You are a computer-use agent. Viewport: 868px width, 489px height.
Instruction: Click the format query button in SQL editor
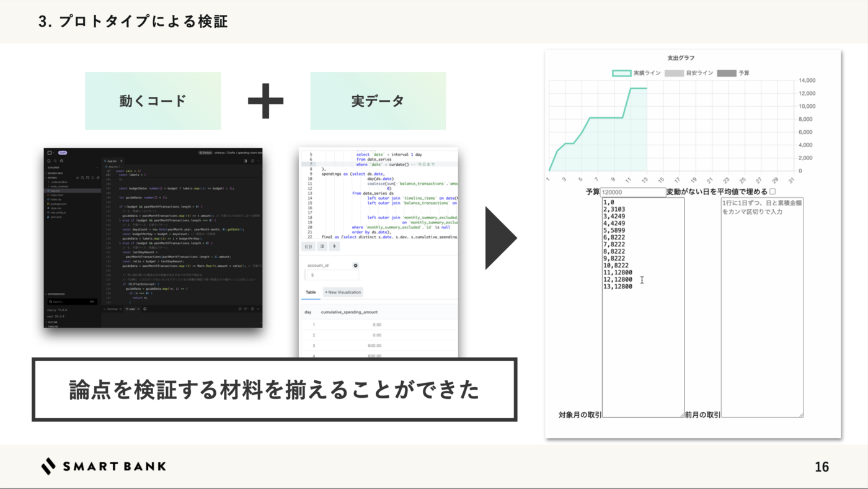click(x=322, y=246)
